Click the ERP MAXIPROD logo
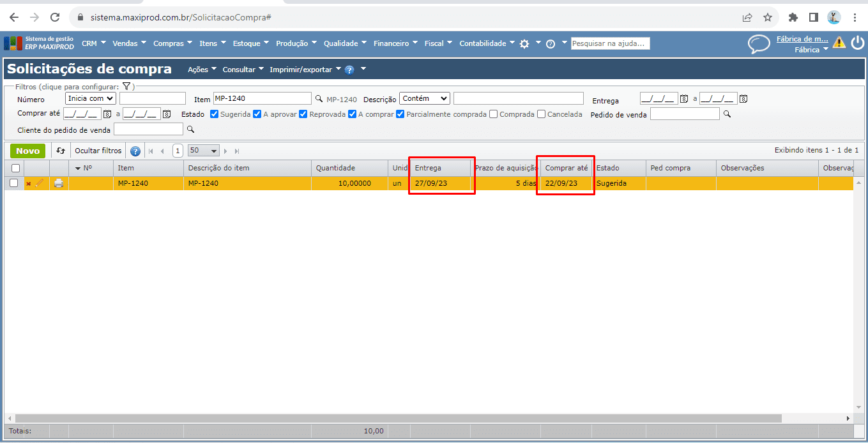Viewport: 868px width, 443px height. [x=39, y=43]
